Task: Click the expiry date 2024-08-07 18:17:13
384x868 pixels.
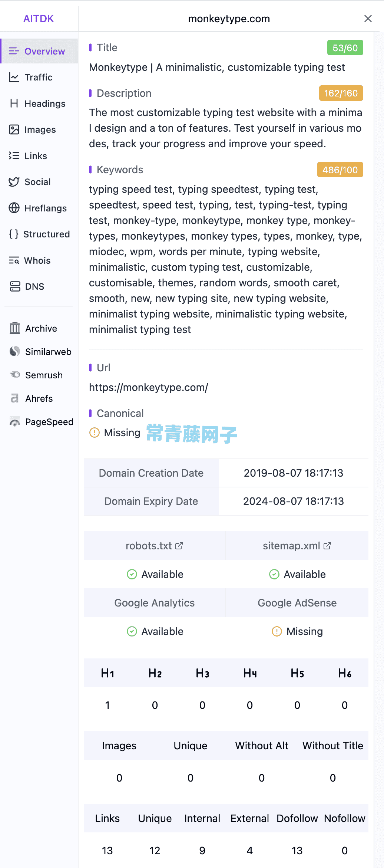Action: click(294, 501)
